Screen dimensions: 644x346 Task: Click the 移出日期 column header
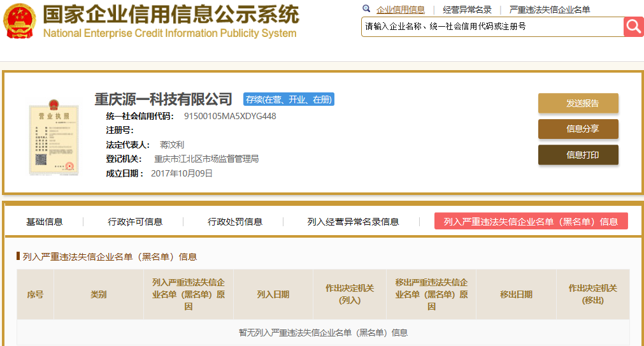coord(516,294)
